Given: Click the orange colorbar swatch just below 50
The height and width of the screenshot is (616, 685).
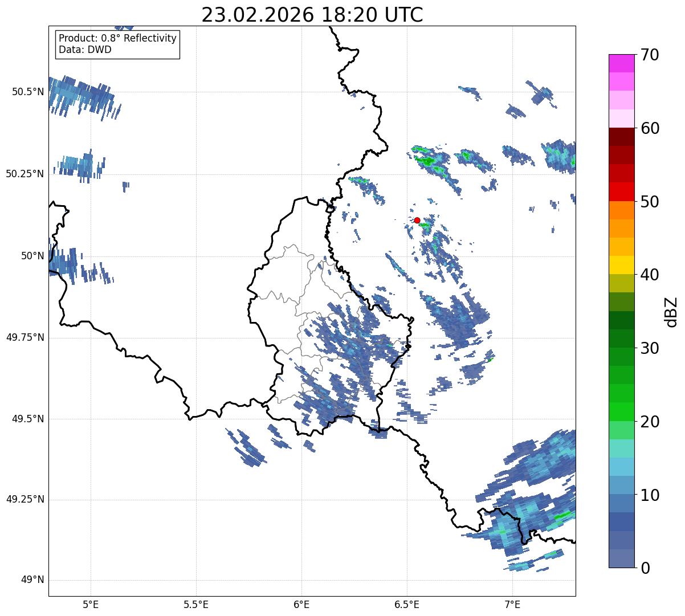Looking at the screenshot, I should (621, 210).
